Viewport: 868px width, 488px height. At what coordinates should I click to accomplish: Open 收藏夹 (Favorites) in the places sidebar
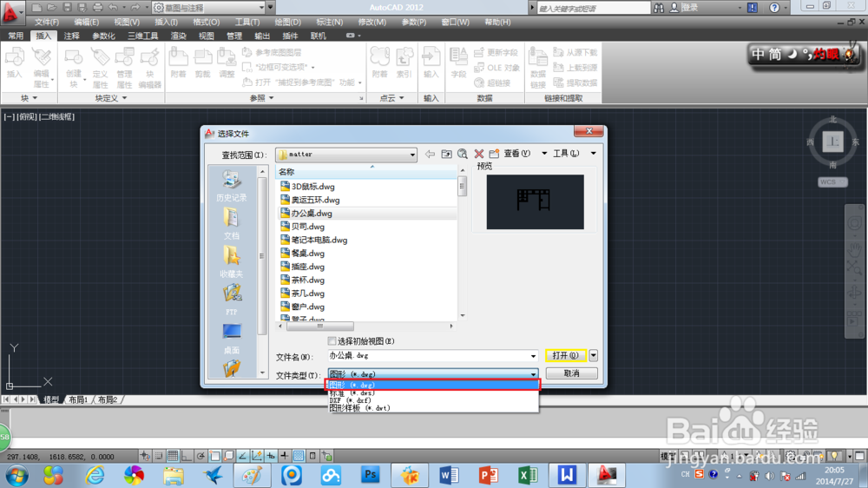coord(232,262)
